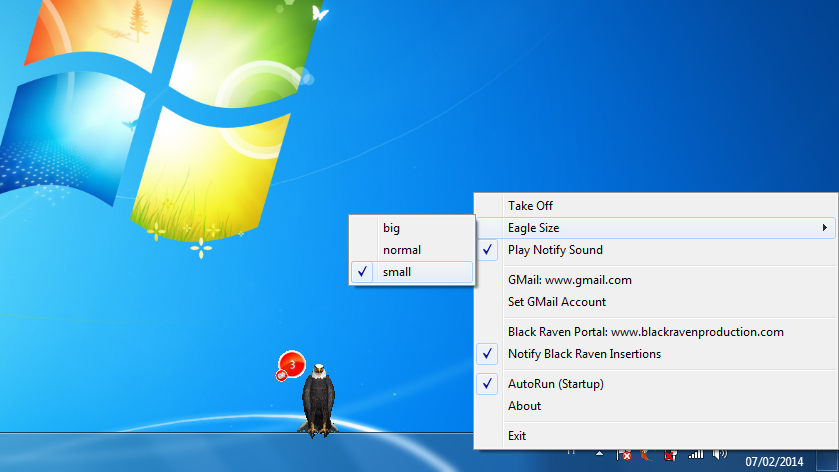The width and height of the screenshot is (839, 472).
Task: Click the red notification bubble showing 3
Action: [x=292, y=365]
